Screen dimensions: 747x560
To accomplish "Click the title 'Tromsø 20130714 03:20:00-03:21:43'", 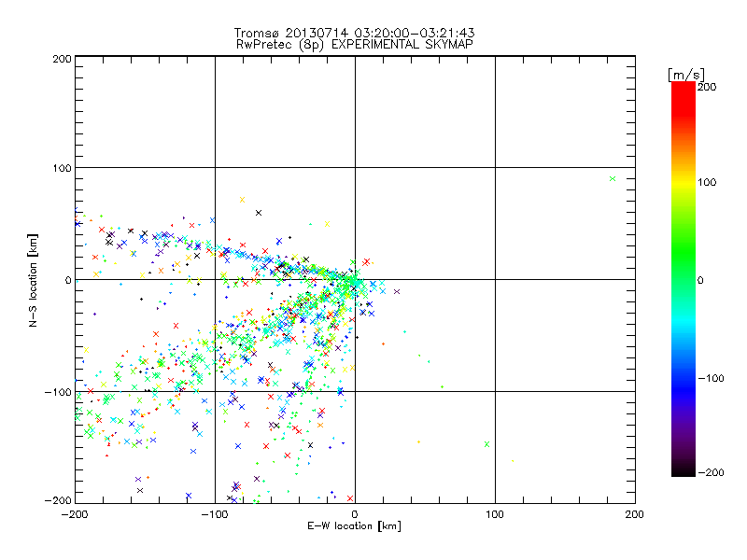I will pyautogui.click(x=355, y=33).
